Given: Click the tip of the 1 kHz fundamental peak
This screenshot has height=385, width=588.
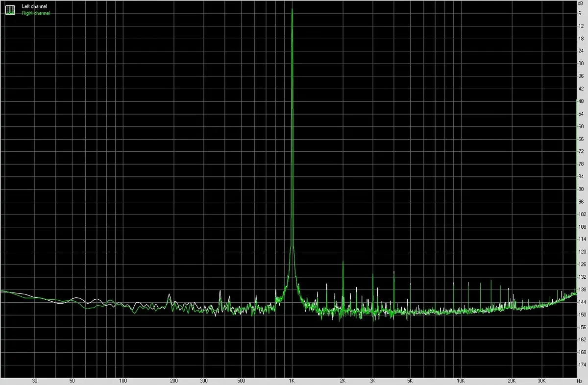Looking at the screenshot, I should coord(293,9).
